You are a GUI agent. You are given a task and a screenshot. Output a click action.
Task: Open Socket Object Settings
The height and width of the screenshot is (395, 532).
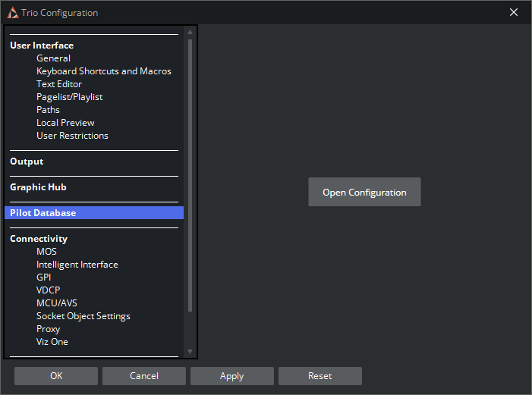pos(83,316)
